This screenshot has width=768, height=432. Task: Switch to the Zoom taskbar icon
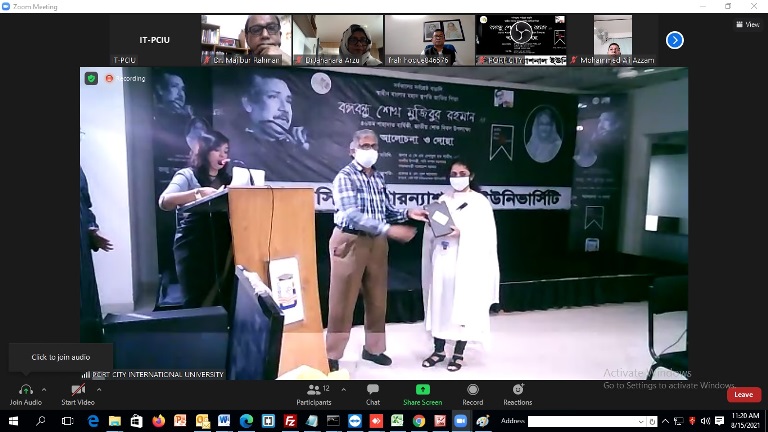pos(461,421)
